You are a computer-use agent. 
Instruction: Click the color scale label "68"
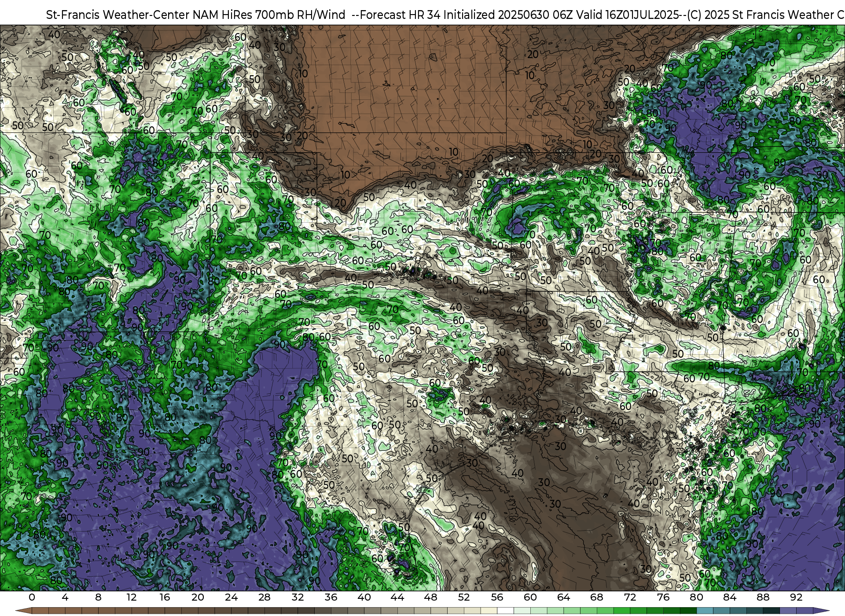597,598
